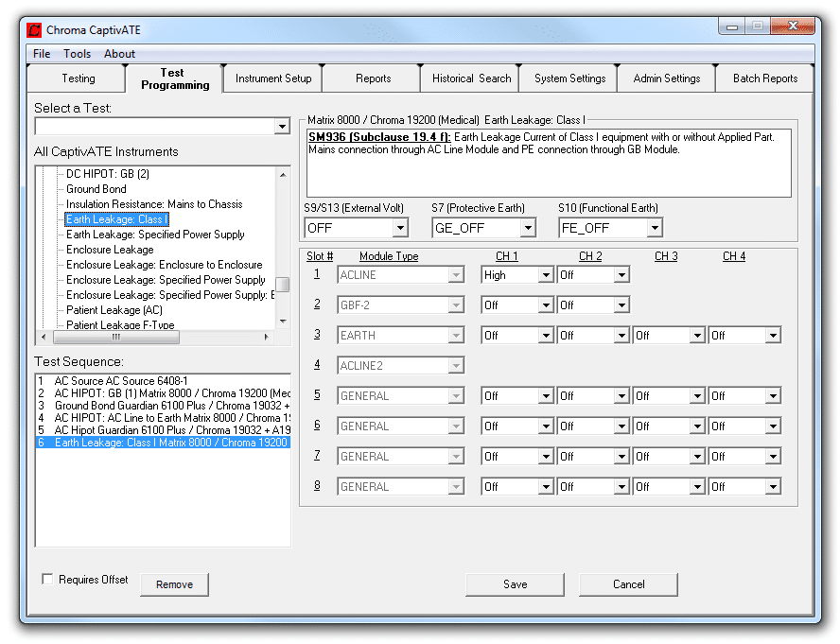Open the S9/S13 External Volt dropdown
Image resolution: width=840 pixels, height=644 pixels.
(399, 228)
